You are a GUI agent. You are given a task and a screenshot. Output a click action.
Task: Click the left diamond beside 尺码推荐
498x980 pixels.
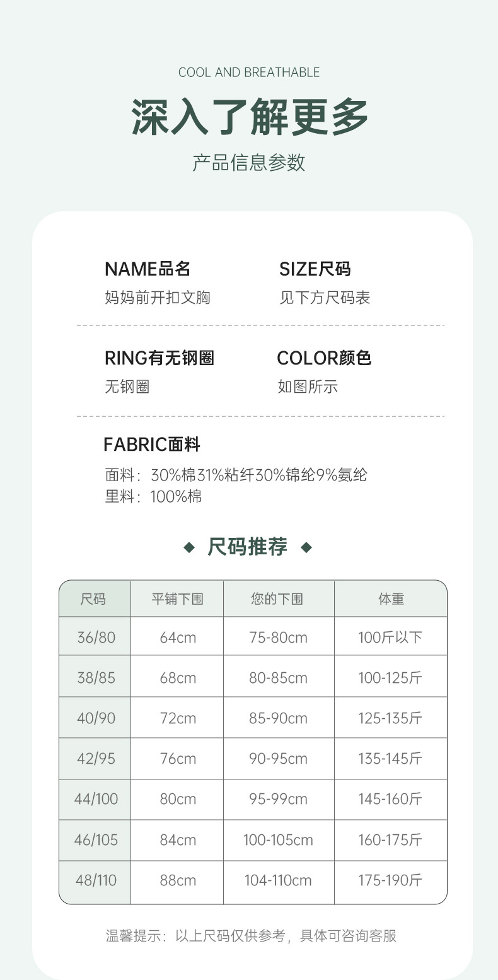189,547
